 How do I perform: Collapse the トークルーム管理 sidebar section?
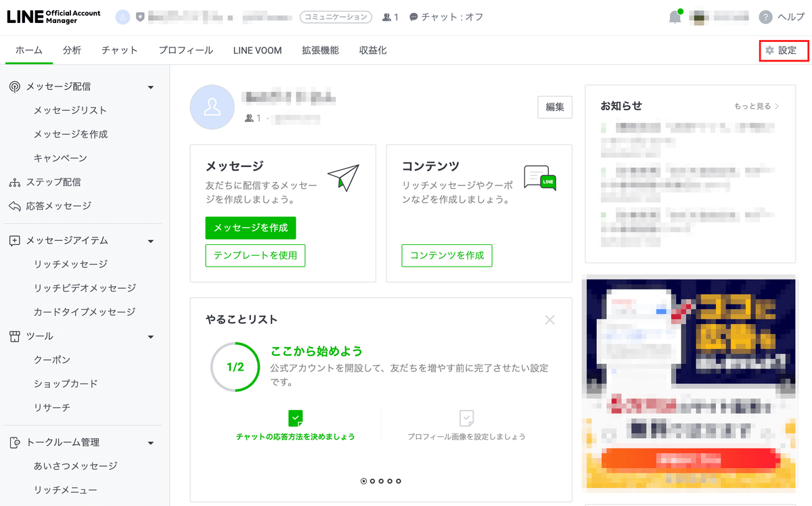[x=152, y=442]
